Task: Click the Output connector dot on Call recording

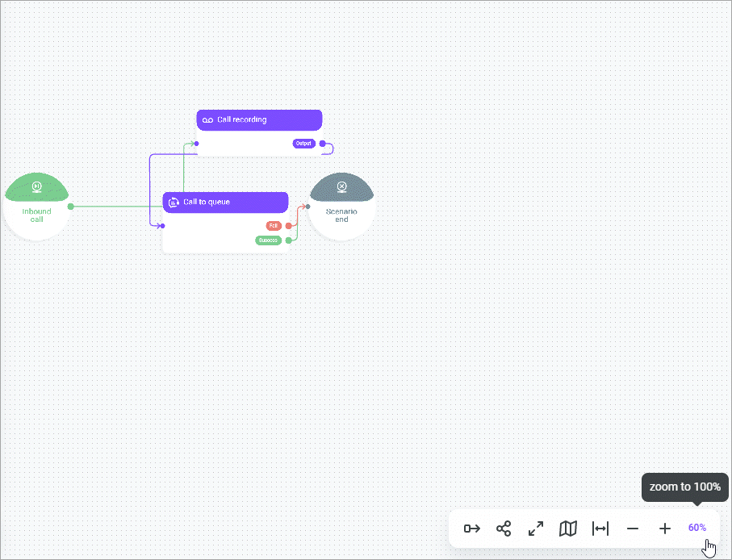Action: tap(322, 144)
